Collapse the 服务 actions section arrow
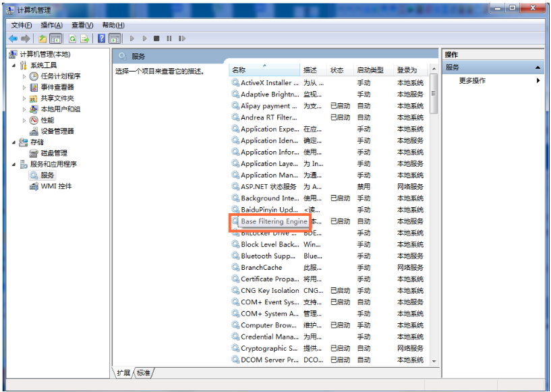This screenshot has width=551, height=392. tap(538, 67)
